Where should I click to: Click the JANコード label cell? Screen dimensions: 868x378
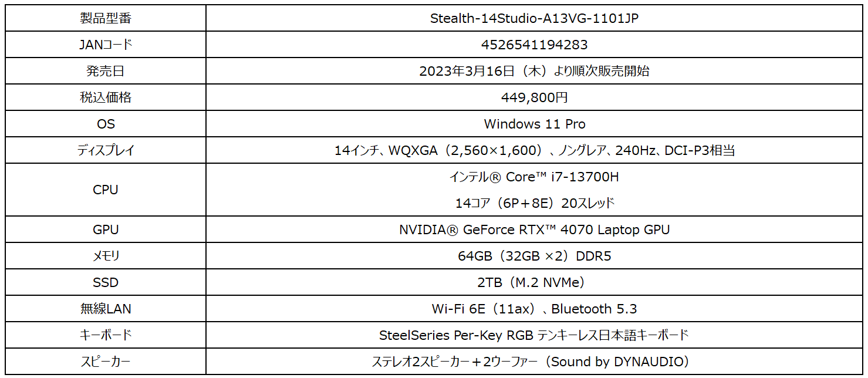106,45
